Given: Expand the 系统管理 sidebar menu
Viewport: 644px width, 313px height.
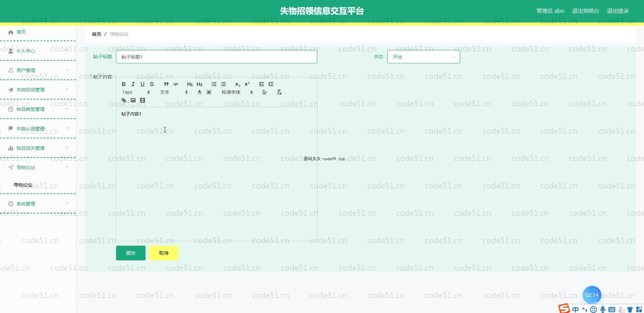Looking at the screenshot, I should click(38, 204).
